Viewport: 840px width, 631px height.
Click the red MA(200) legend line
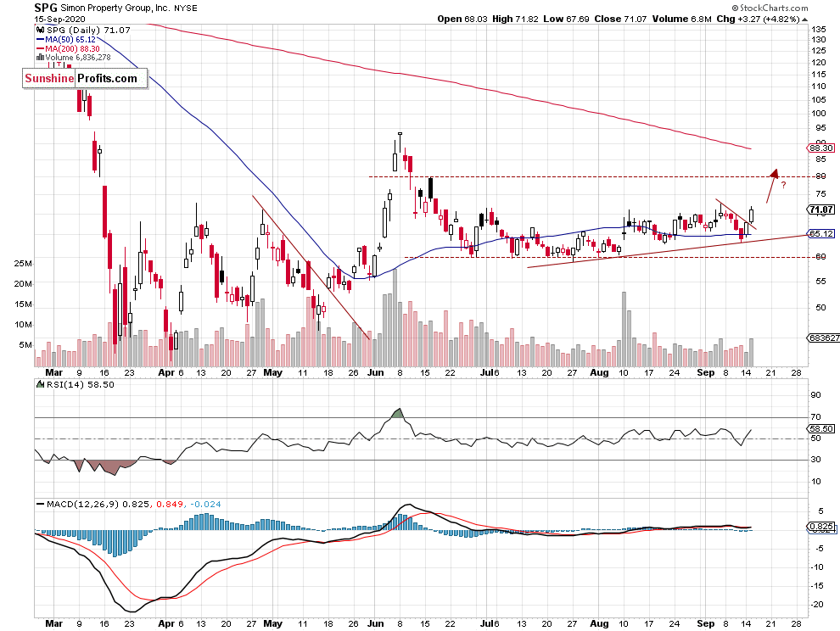(40, 48)
